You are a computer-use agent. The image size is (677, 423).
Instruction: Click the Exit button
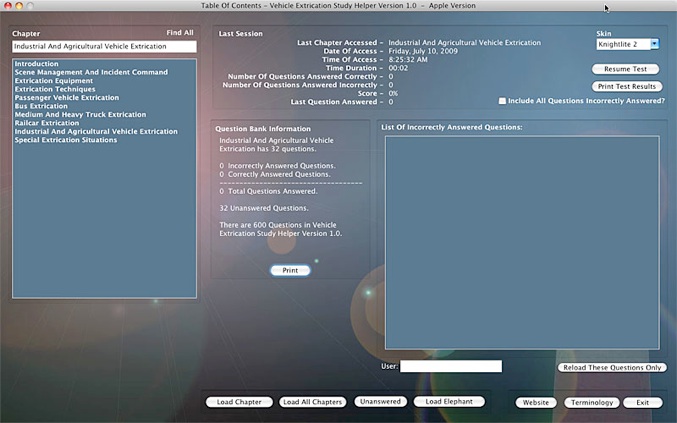pos(642,402)
